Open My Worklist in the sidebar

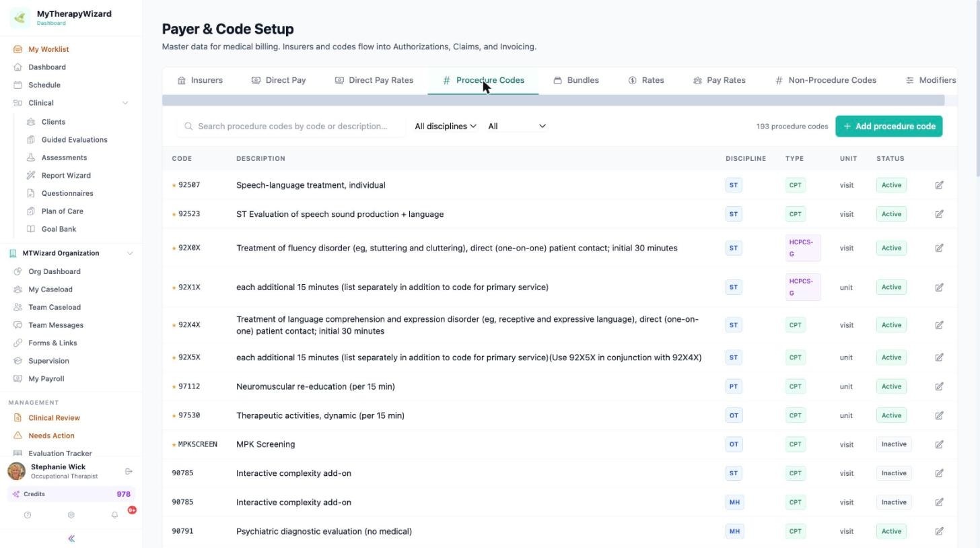[48, 49]
